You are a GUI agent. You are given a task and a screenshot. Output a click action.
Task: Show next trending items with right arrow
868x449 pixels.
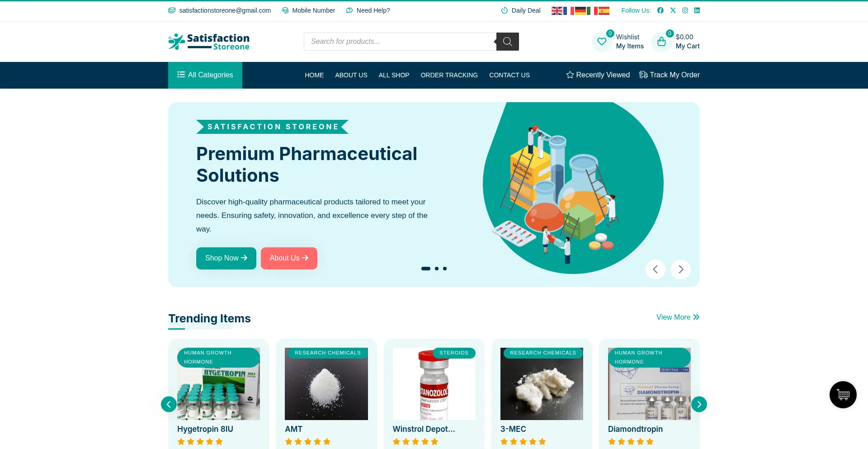click(x=699, y=404)
